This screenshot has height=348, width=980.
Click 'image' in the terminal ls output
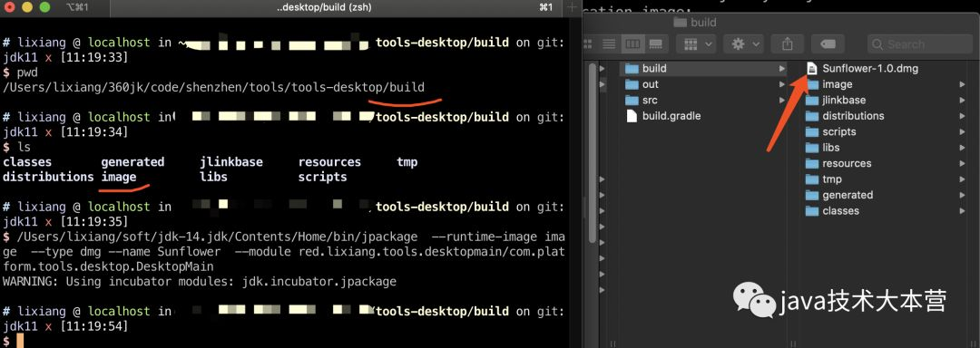pos(119,177)
